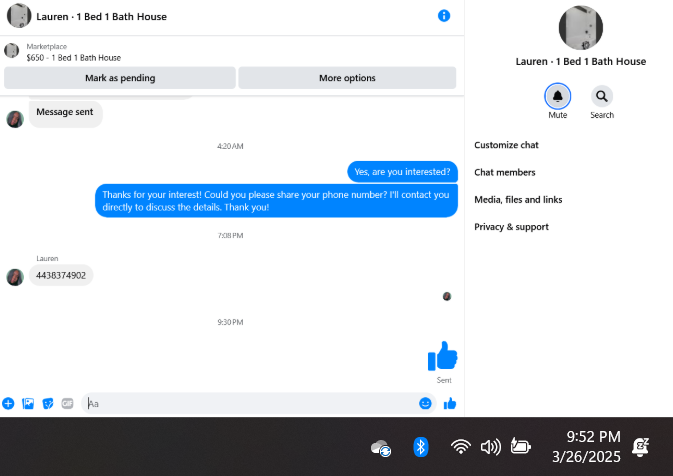Expand the Chat members section

coord(504,173)
